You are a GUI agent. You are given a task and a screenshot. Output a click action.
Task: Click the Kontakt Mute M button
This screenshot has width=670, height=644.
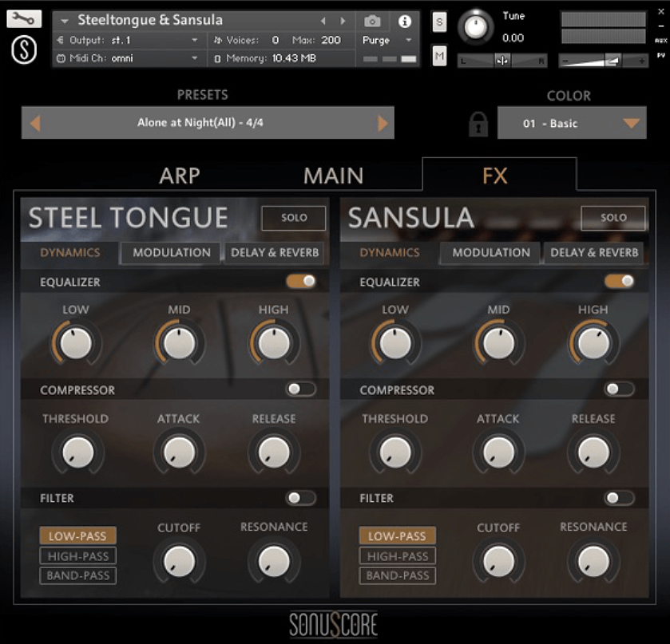click(x=439, y=56)
